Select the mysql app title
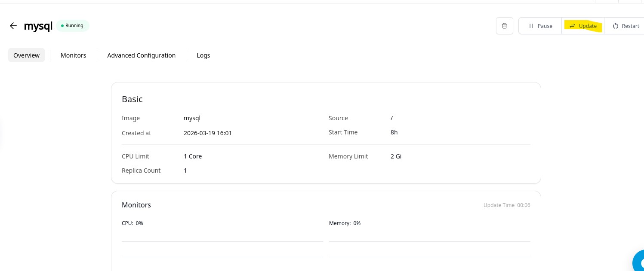 click(x=38, y=26)
